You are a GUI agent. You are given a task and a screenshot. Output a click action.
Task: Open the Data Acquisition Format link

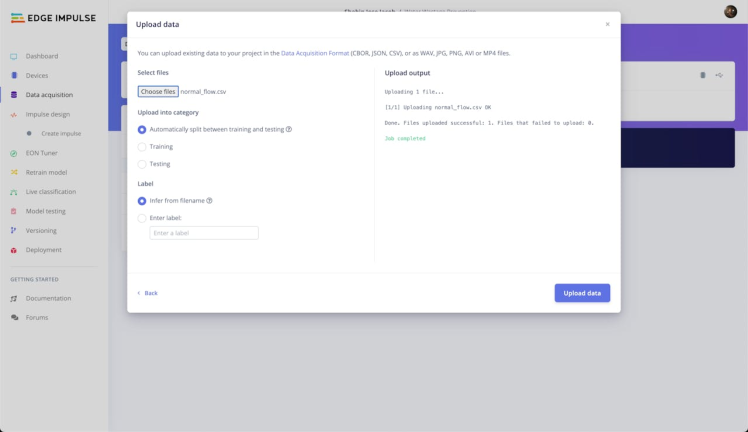[x=315, y=52]
